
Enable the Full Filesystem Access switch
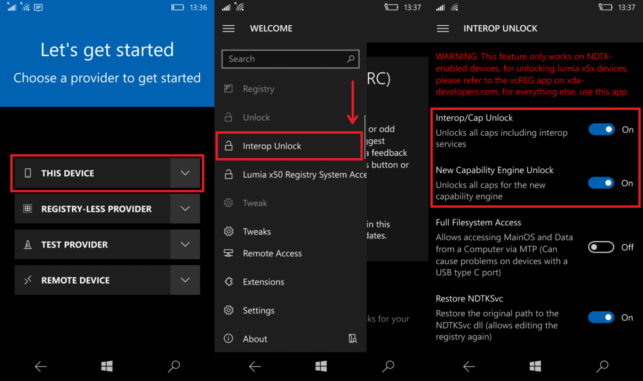pos(601,247)
